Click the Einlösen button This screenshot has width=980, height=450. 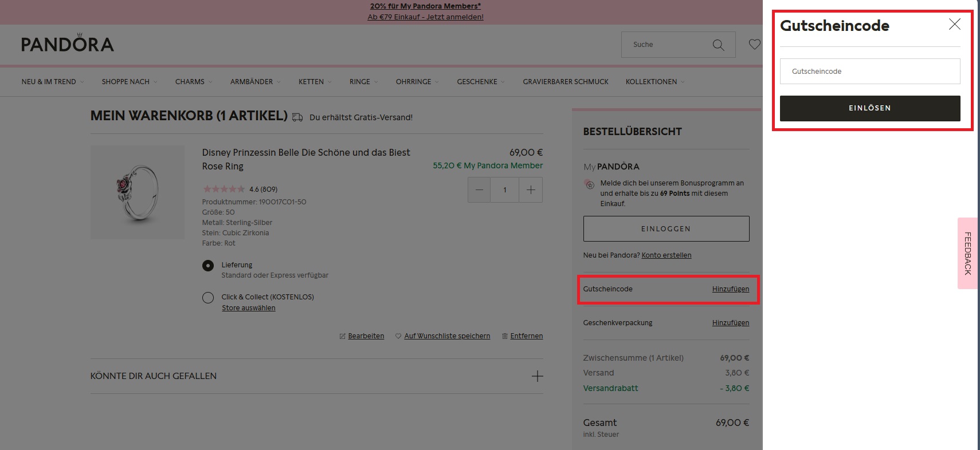870,108
